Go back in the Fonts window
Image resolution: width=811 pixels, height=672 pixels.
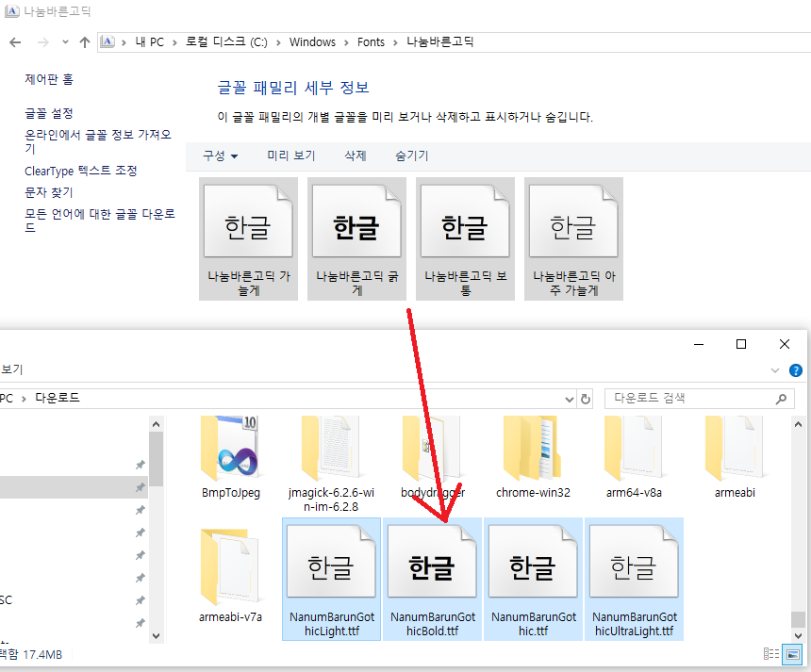click(15, 42)
